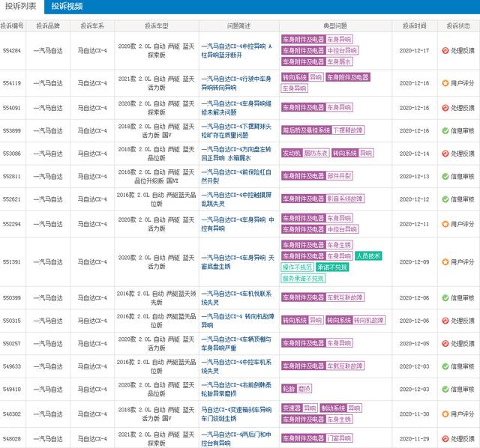The width and height of the screenshot is (480, 448).
Task: Open complaint link 两后门和中控台有异响
Action: pos(236,438)
